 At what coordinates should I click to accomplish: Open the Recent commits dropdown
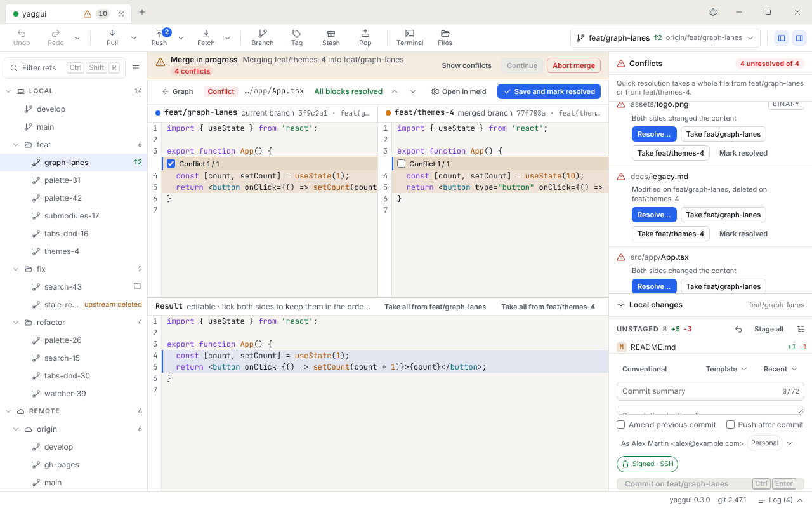coord(780,369)
